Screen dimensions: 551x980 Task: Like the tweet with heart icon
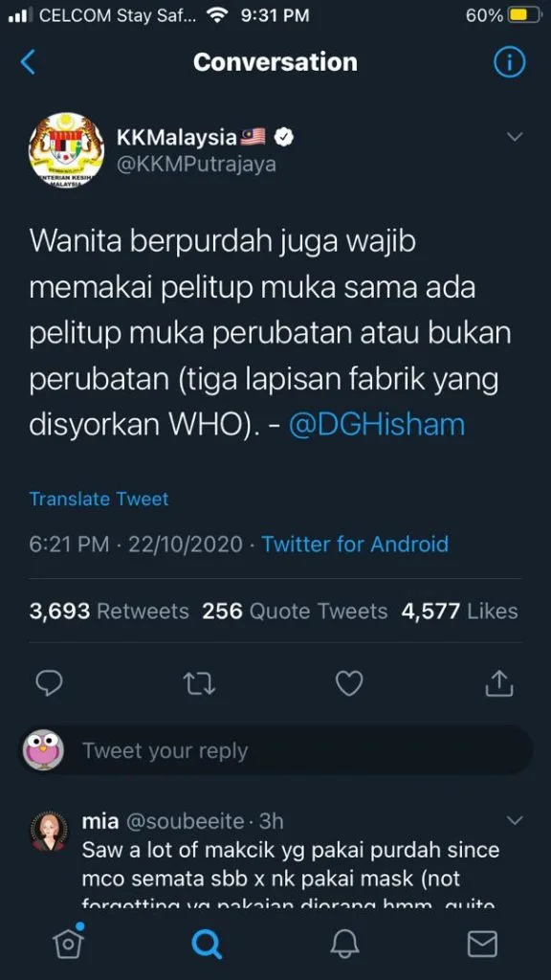tap(349, 683)
